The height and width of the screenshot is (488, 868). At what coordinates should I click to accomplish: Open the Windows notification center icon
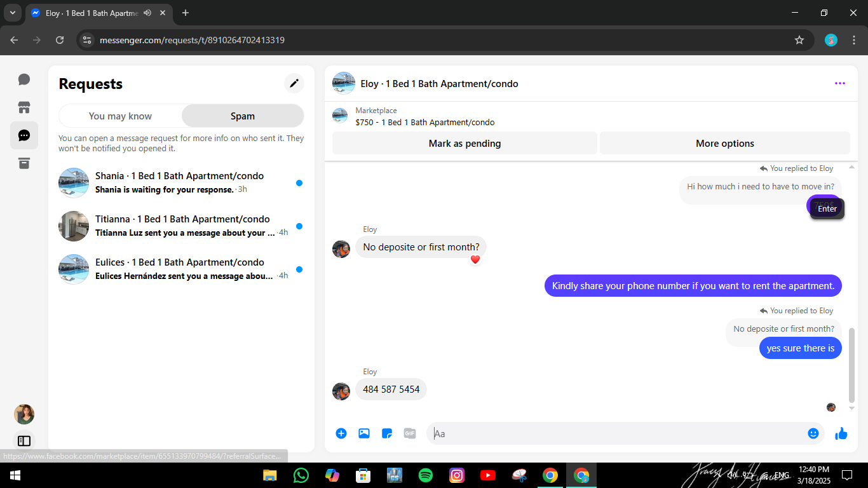pos(846,475)
